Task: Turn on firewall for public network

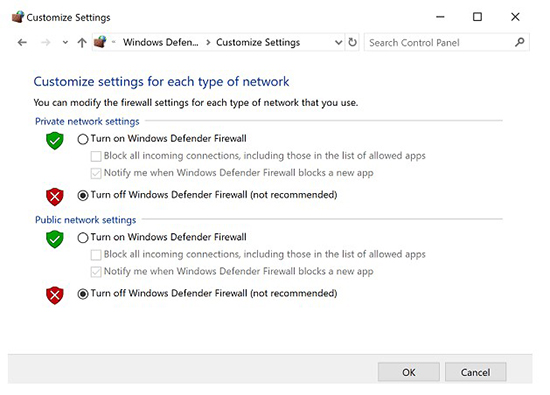Action: [83, 238]
